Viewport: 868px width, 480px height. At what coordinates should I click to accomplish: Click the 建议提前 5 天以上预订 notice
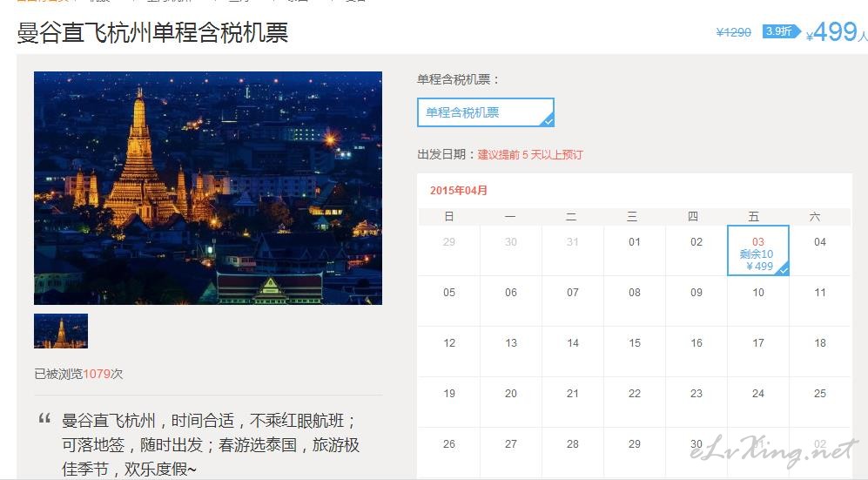[x=530, y=155]
